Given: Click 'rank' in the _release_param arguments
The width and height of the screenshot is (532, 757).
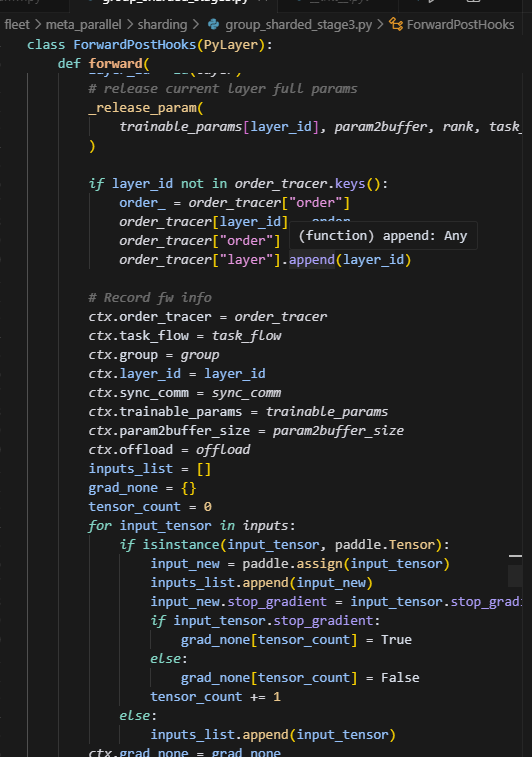Looking at the screenshot, I should tap(458, 126).
